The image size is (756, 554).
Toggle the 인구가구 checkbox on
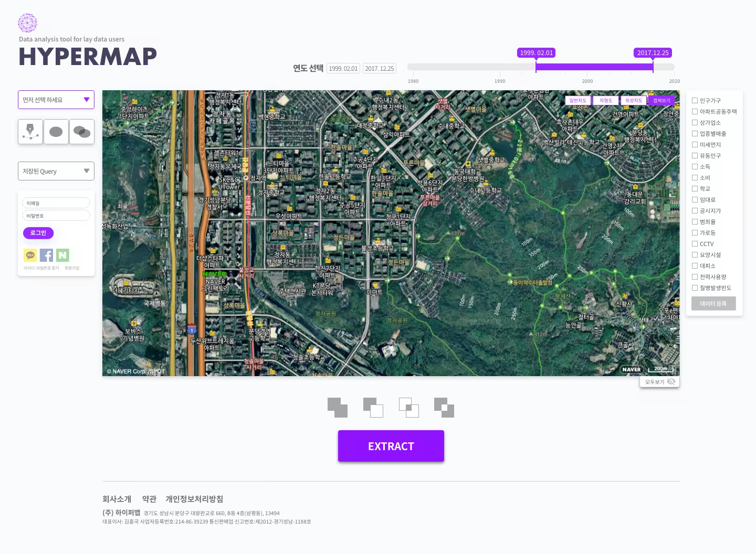(x=695, y=100)
